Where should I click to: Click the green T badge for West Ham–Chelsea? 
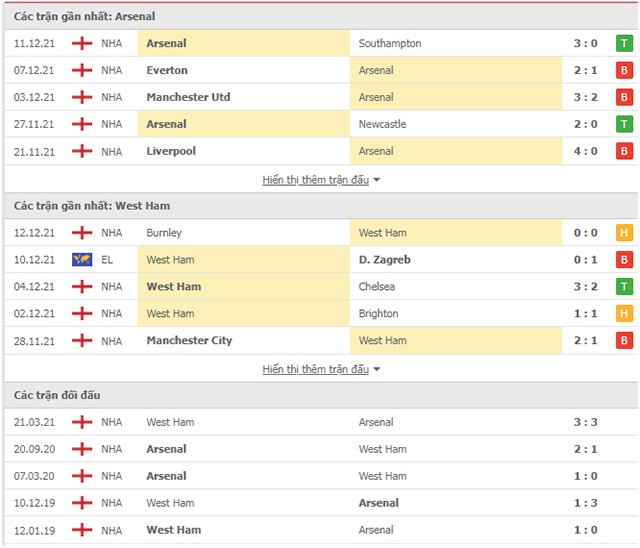tap(624, 286)
